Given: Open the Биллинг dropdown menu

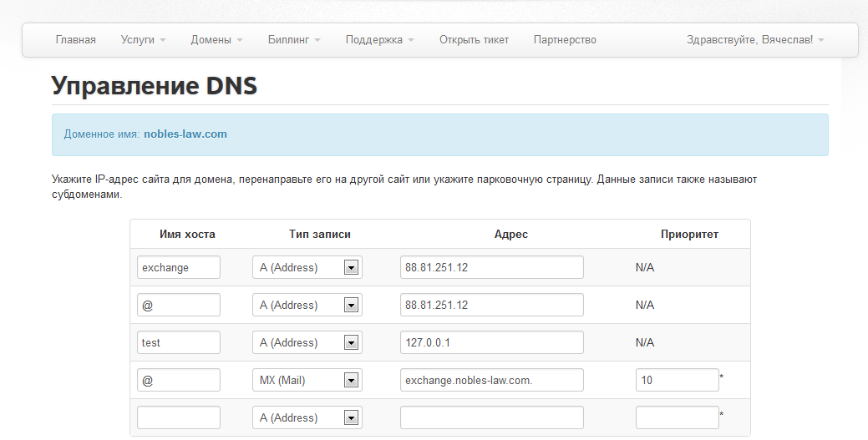Looking at the screenshot, I should [294, 39].
